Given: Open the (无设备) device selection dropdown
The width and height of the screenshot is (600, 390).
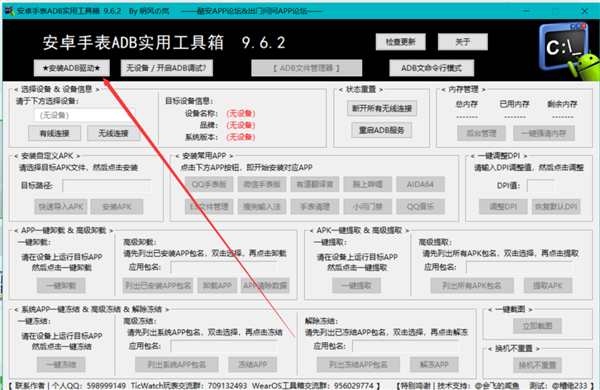Looking at the screenshot, I should (84, 115).
